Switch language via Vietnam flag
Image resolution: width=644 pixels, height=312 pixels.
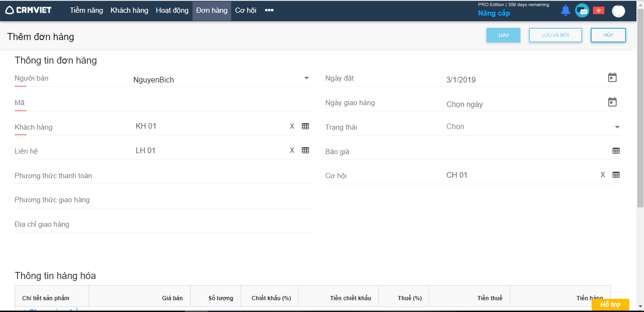pos(599,10)
